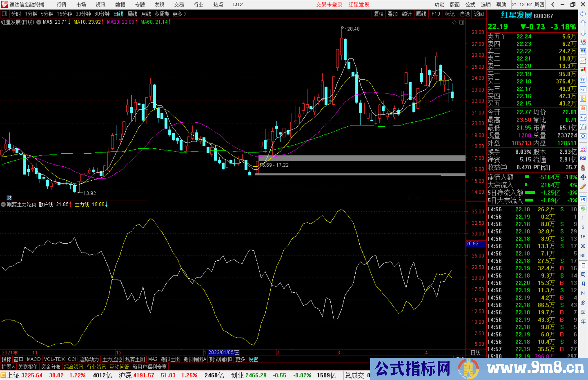Click the left arrow back icon in the sidebar
This screenshot has width=588, height=380.
pyautogui.click(x=583, y=14)
